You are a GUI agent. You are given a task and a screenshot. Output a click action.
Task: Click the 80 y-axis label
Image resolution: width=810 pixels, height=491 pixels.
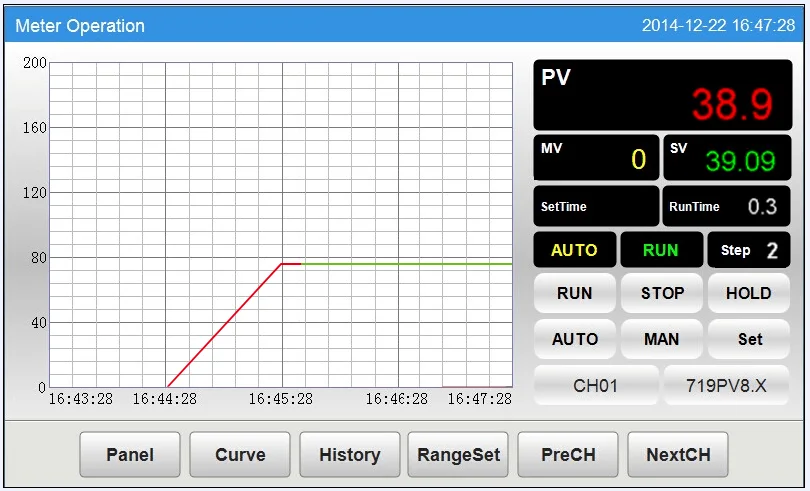[x=39, y=258]
